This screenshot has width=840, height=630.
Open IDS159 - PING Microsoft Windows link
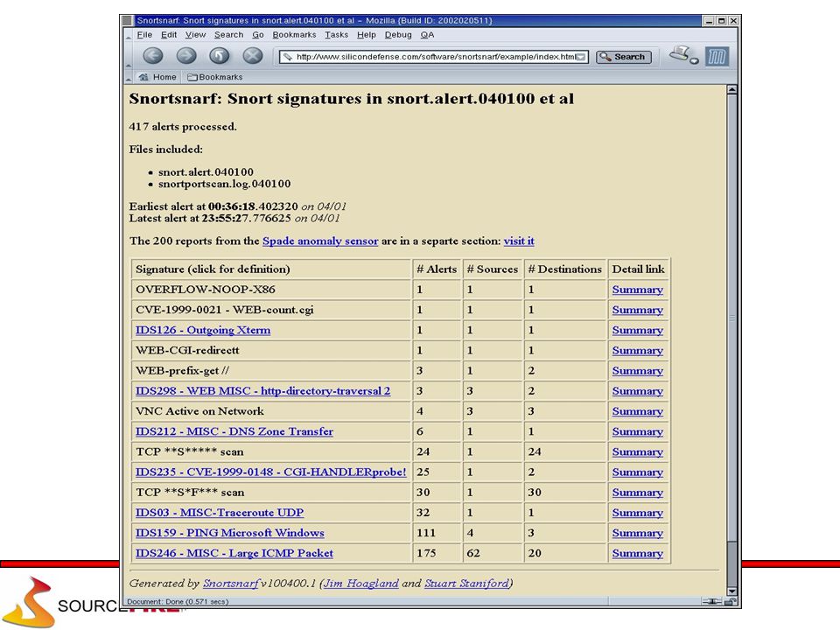(230, 533)
